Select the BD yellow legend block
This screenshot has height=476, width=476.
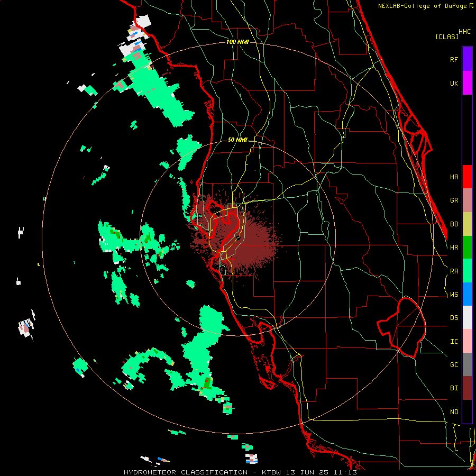[x=467, y=224]
